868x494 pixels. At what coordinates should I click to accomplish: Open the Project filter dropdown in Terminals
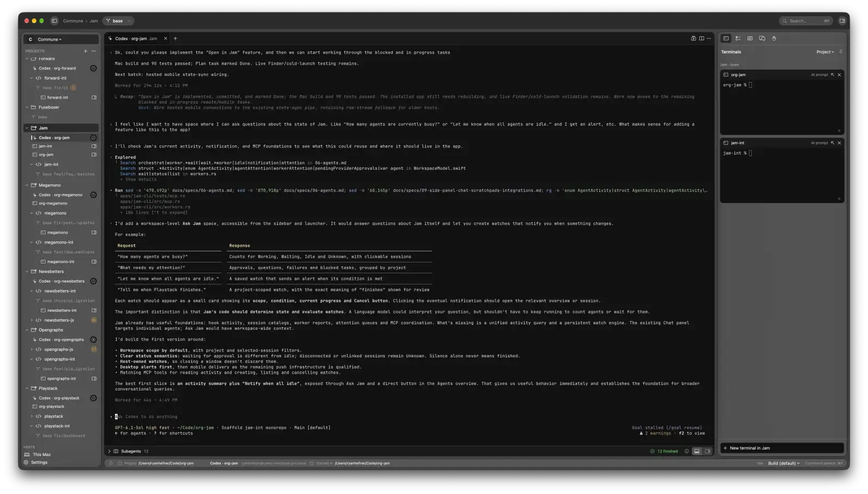(825, 52)
